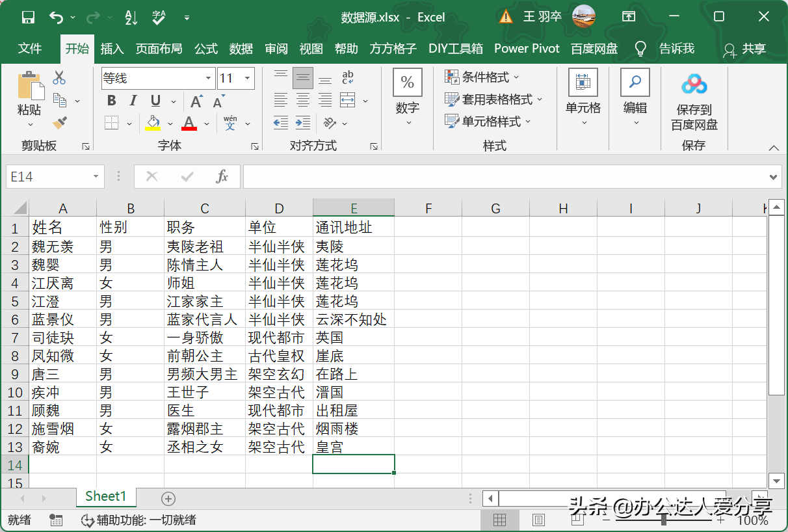Open the Number 数字 format dropdown
This screenshot has height=532, width=788.
point(408,98)
